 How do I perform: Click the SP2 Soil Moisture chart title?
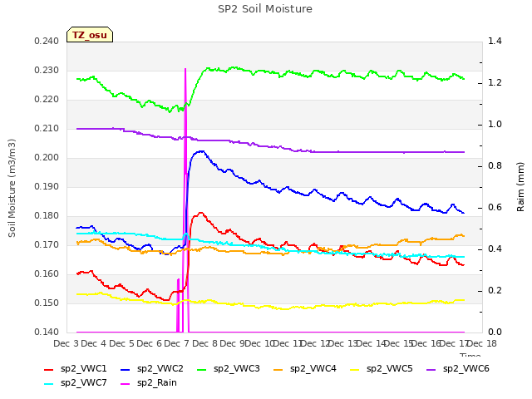coord(265,9)
